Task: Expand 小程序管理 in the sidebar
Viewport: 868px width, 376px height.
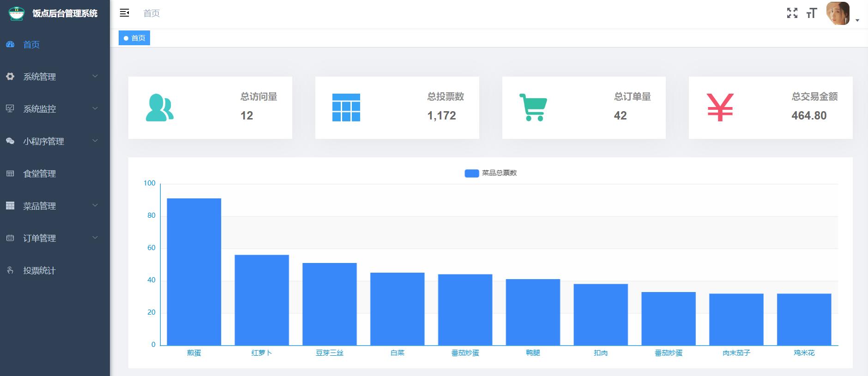Action: tap(43, 142)
